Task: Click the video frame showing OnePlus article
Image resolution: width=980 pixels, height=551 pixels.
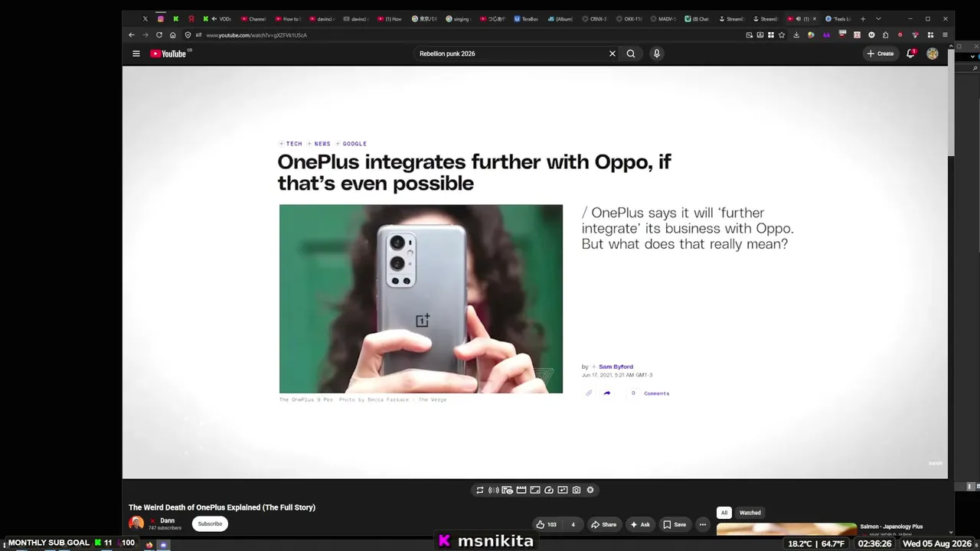Action: click(535, 272)
